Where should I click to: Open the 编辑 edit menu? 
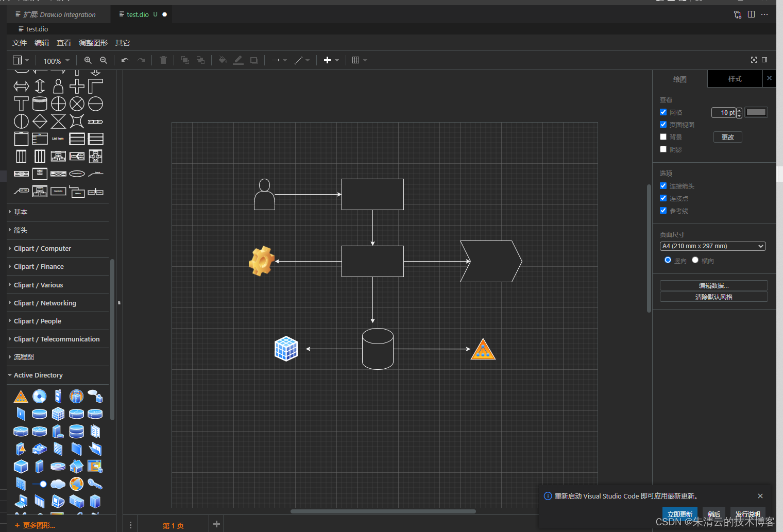click(42, 43)
